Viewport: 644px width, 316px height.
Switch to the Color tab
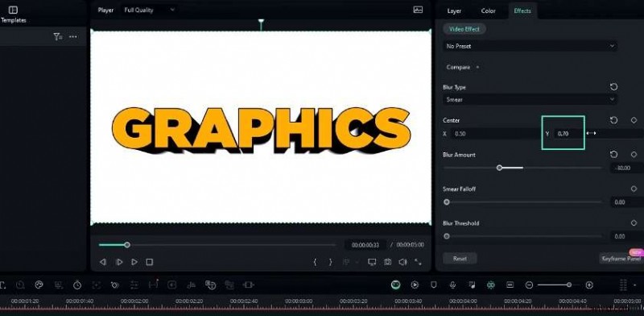point(488,10)
